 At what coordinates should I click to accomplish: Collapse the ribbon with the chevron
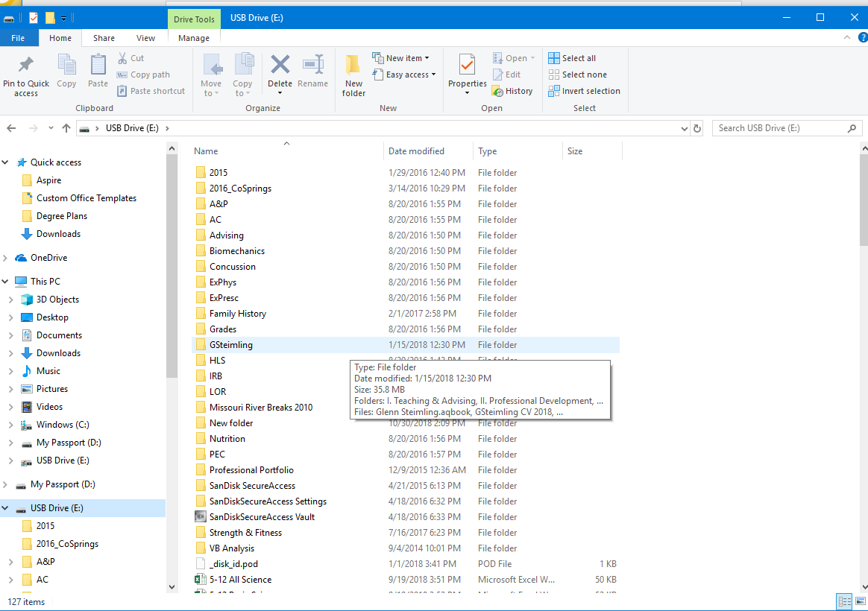[847, 37]
